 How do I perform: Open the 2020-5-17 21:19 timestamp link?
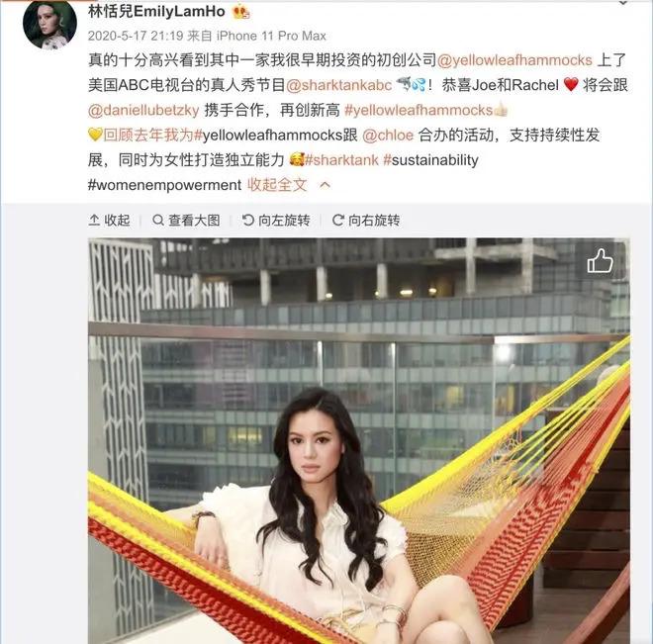(136, 36)
